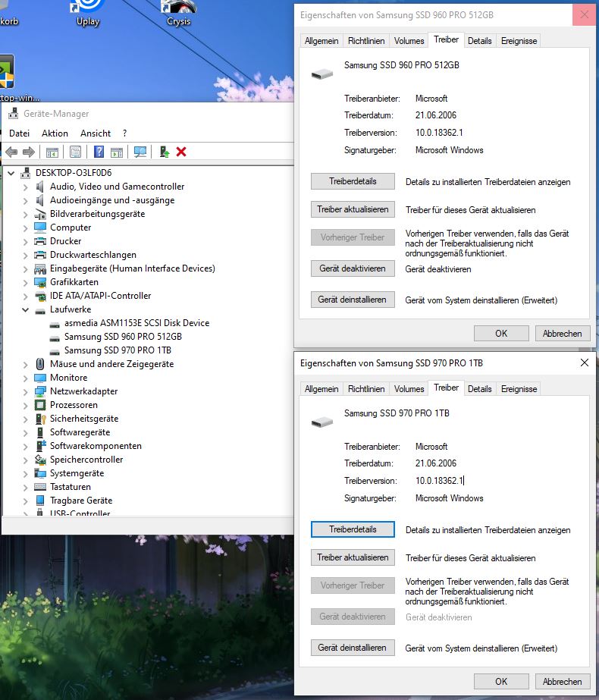This screenshot has height=700, width=599.
Task: Click the Prozessoren chip icon
Action: [x=40, y=405]
